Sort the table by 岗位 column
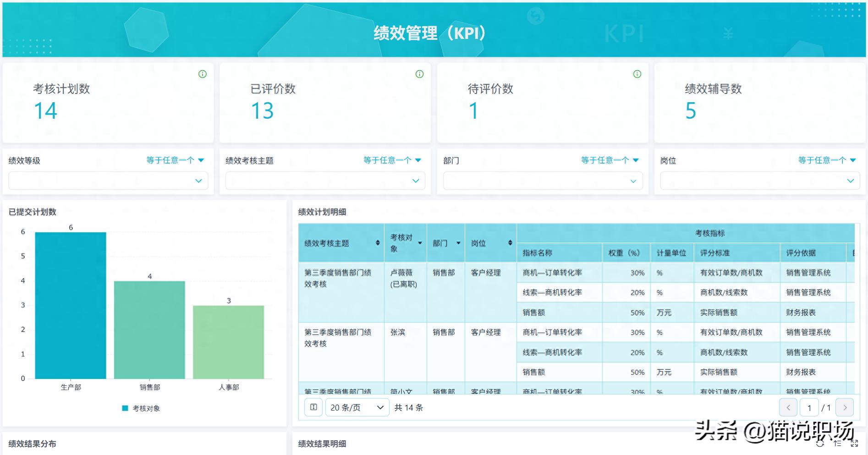This screenshot has width=868, height=455. [x=510, y=243]
